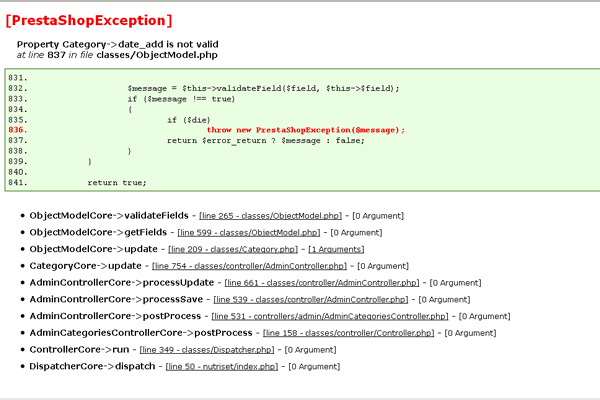600x400 pixels.
Task: Open line 158 classes/controller/Controller.php link
Action: pos(349,333)
